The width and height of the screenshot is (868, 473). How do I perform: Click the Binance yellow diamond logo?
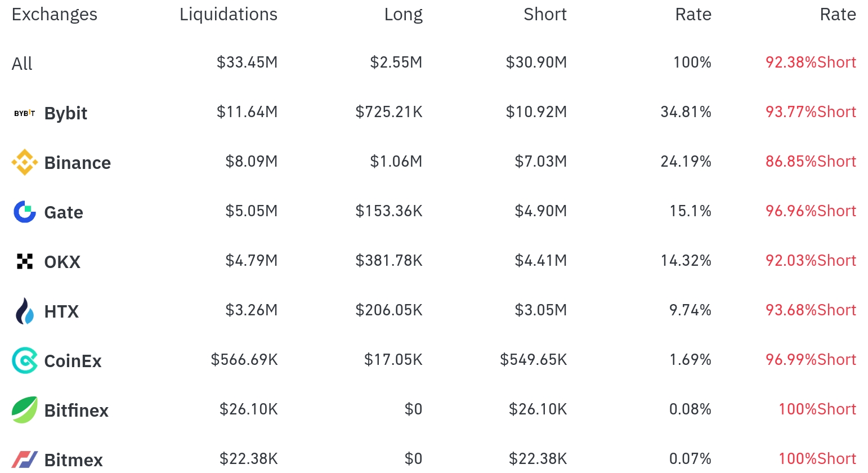(24, 162)
